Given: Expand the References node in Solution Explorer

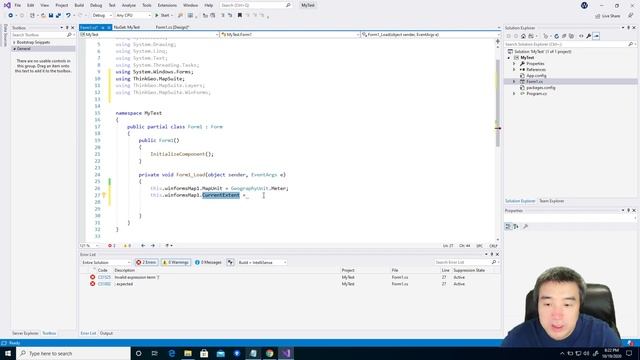Looking at the screenshot, I should (x=514, y=70).
